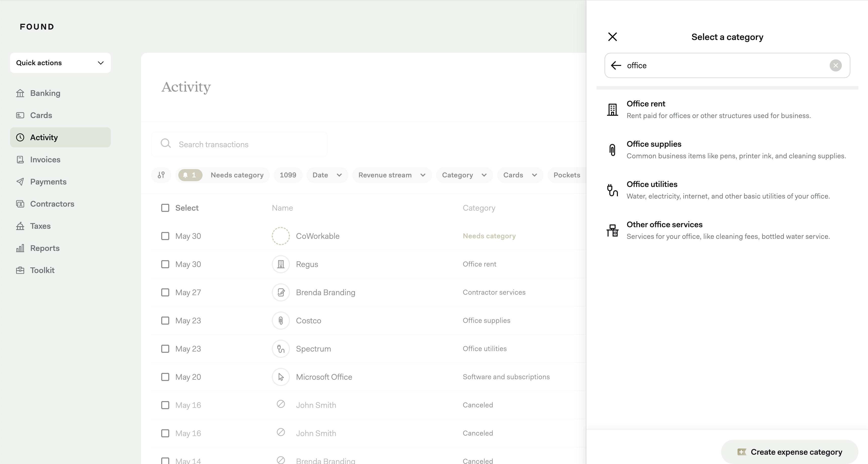Check the Costco transaction checkbox
Image resolution: width=868 pixels, height=464 pixels.
point(165,321)
